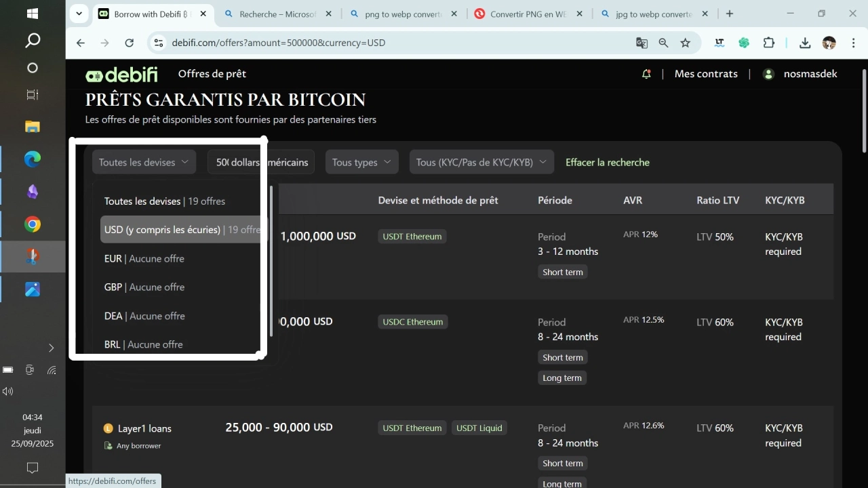
Task: Open the Chrome downloads icon
Action: [x=805, y=43]
